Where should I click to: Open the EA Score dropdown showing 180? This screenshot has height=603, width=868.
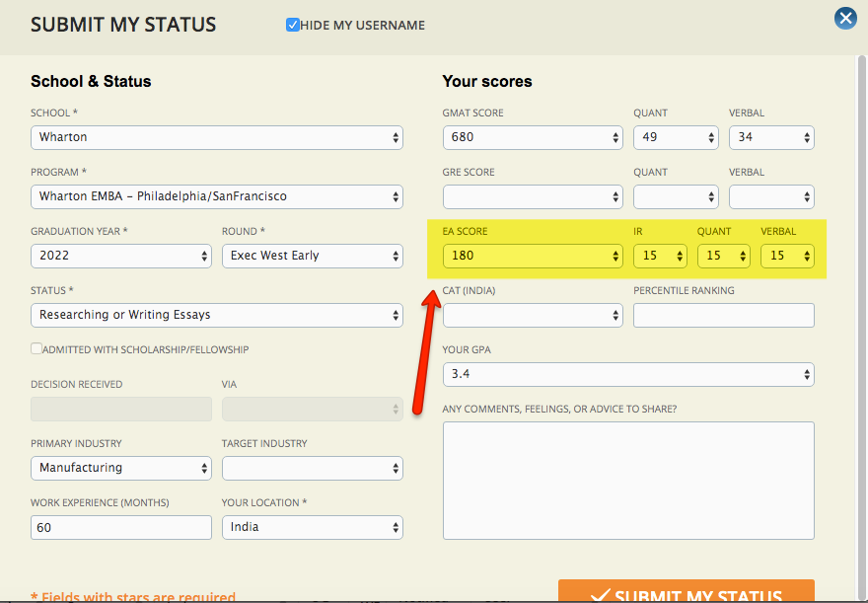tap(533, 256)
